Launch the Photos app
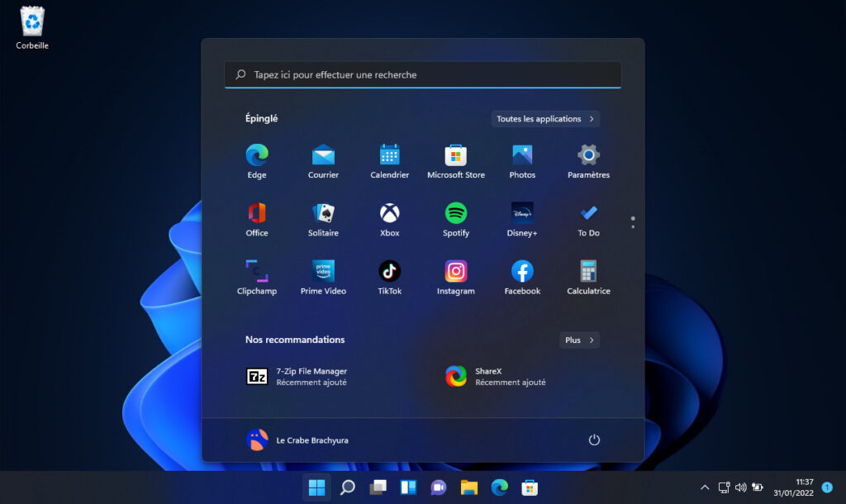846x504 pixels. (522, 161)
